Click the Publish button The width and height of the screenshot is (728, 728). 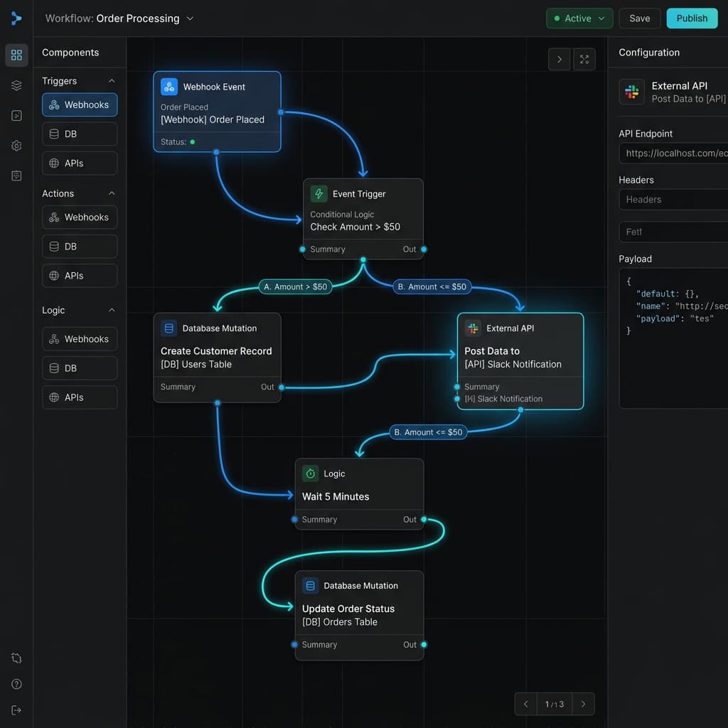[x=692, y=18]
